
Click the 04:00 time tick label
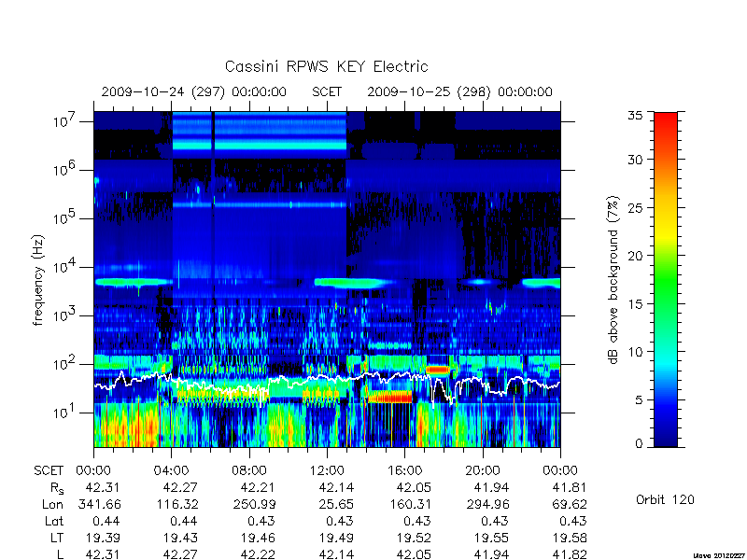click(x=172, y=470)
